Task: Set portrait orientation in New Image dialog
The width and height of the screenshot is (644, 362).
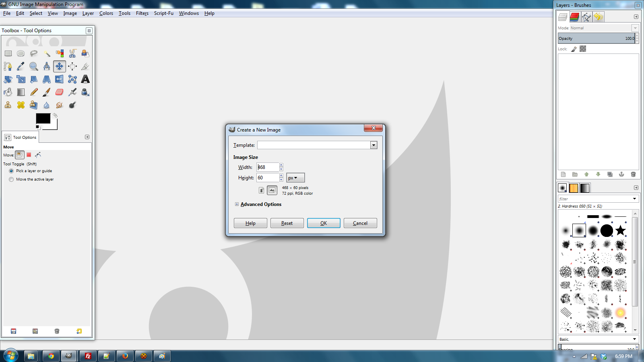Action: tap(261, 190)
